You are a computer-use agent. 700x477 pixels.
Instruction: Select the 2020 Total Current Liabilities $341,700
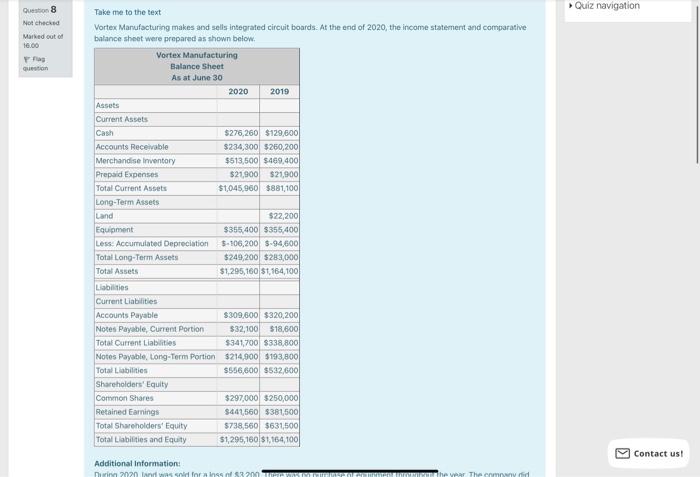(242, 343)
